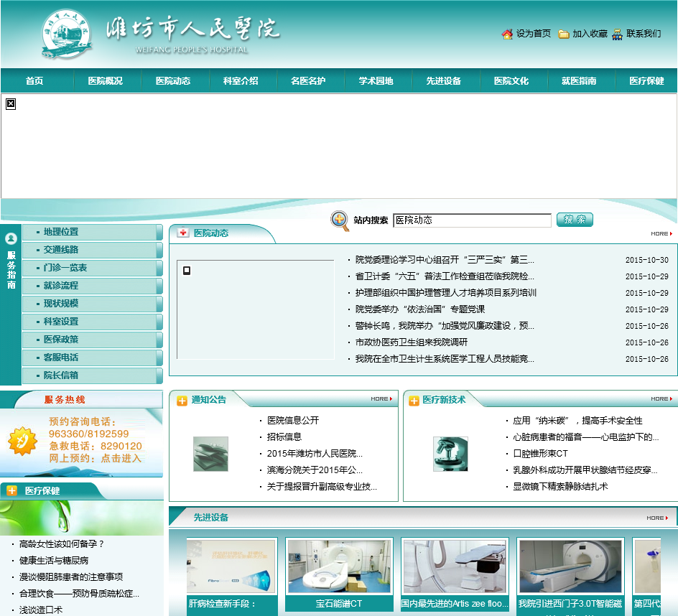678x616 pixels.
Task: Click the 站内搜索 text input field
Action: (x=472, y=220)
